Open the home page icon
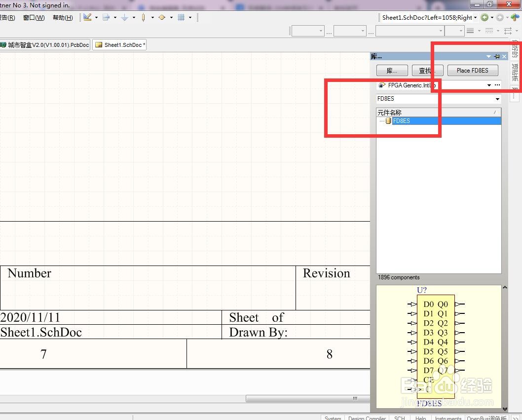522x420 pixels. point(515,17)
